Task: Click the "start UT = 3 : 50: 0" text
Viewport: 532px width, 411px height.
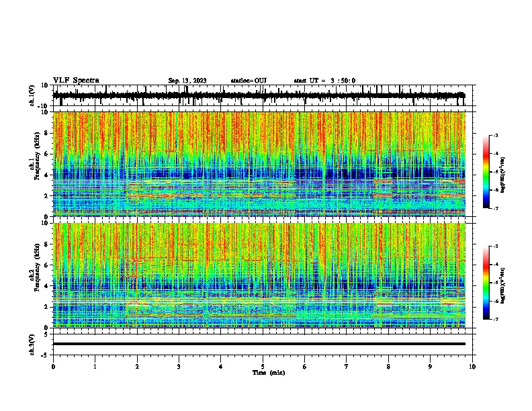Action: point(324,81)
